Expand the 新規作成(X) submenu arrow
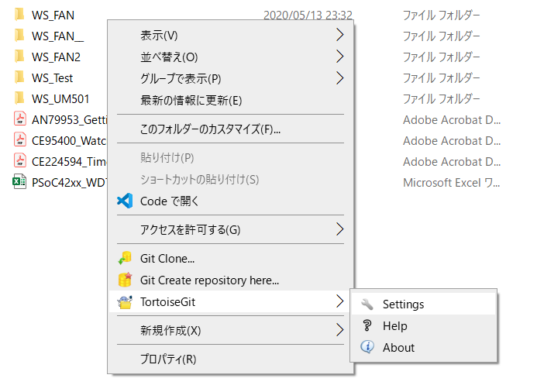537x392 pixels. 339,330
